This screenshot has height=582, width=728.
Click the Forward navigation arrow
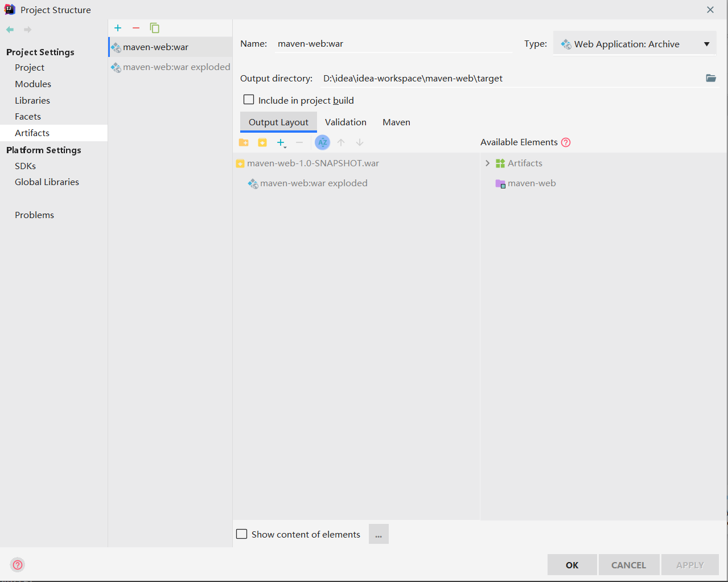tap(27, 30)
